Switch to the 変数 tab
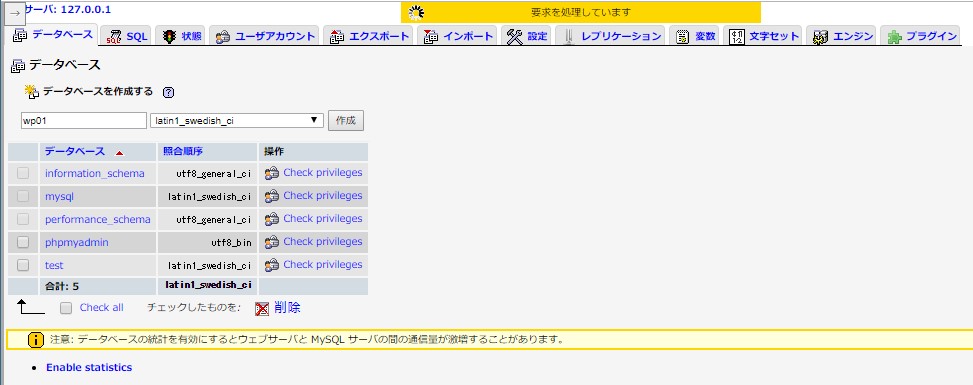The width and height of the screenshot is (973, 385). pyautogui.click(x=695, y=37)
